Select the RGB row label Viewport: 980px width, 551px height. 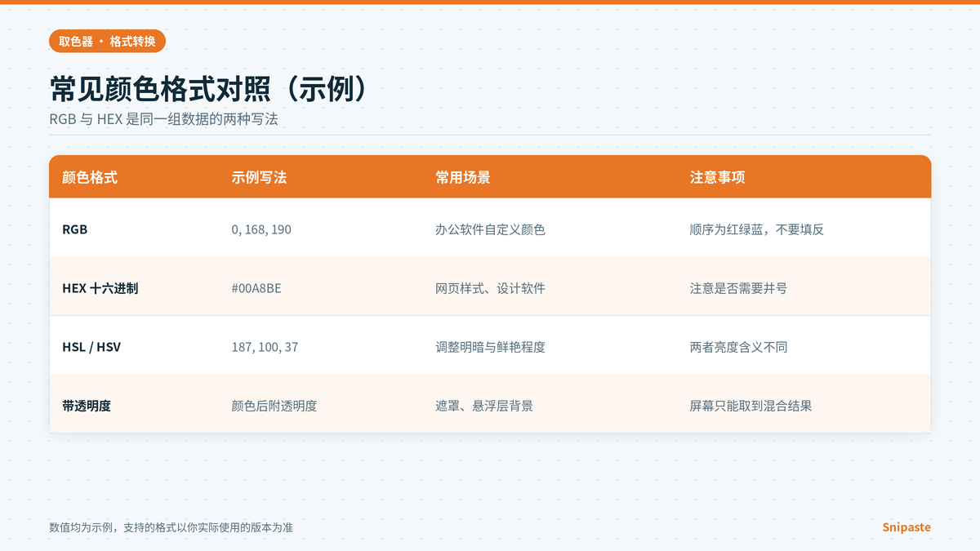[x=75, y=230]
